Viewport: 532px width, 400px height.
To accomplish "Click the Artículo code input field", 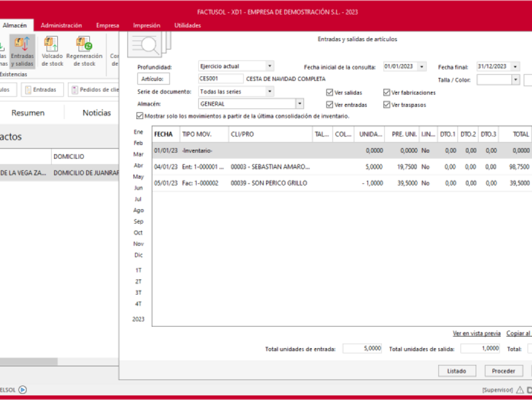I will pyautogui.click(x=221, y=79).
